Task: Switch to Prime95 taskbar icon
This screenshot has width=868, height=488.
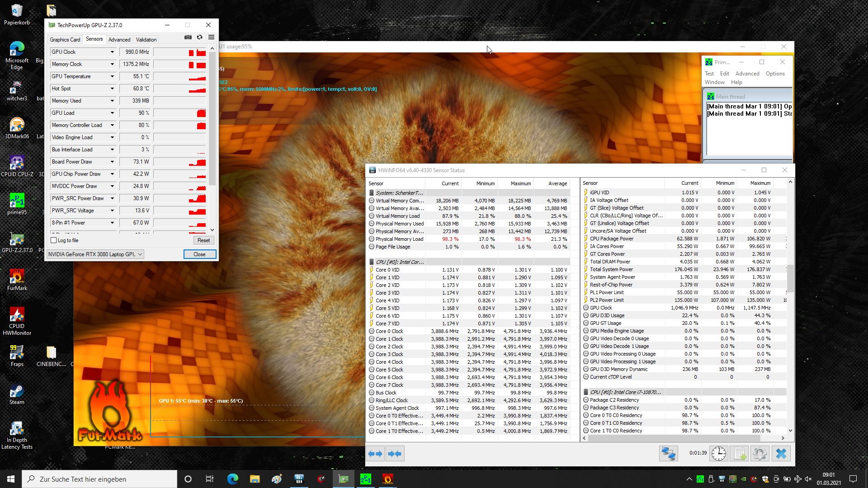Action: click(x=365, y=479)
